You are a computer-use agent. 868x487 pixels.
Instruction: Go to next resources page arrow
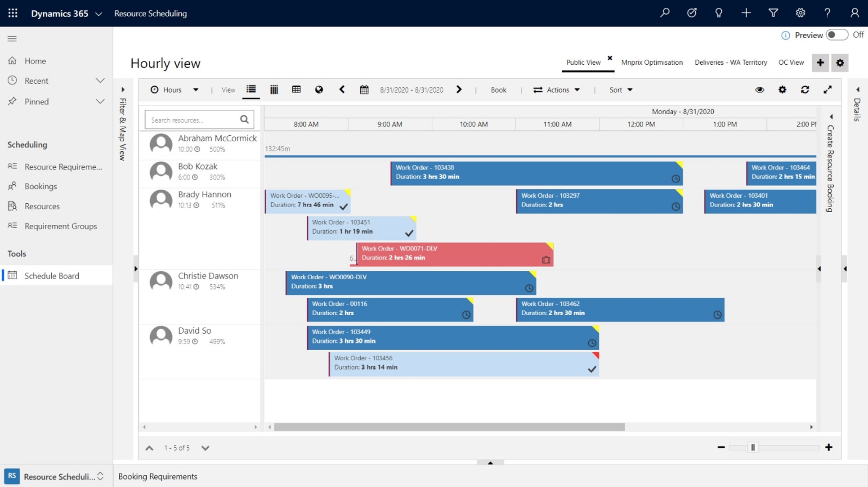click(x=205, y=448)
